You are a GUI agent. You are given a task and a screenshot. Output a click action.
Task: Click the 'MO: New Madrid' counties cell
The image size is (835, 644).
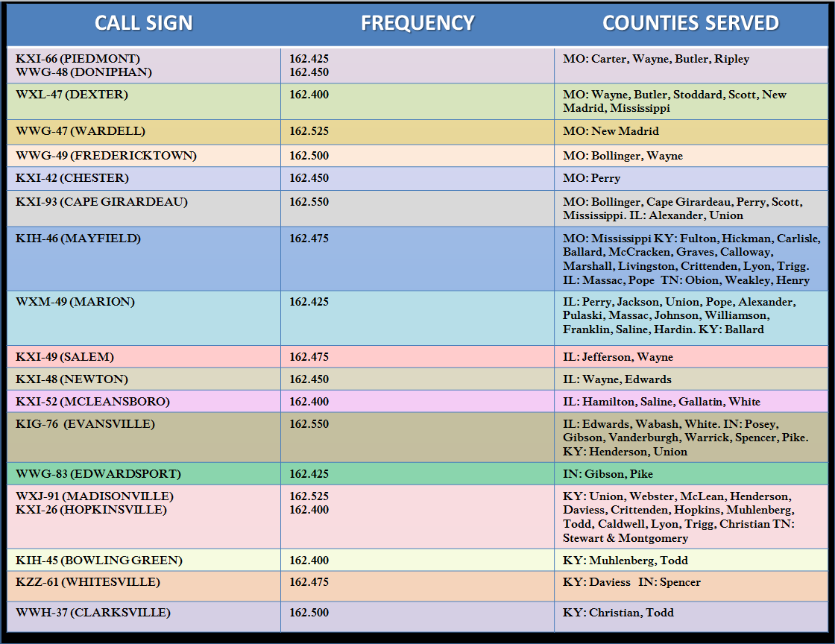(x=611, y=131)
